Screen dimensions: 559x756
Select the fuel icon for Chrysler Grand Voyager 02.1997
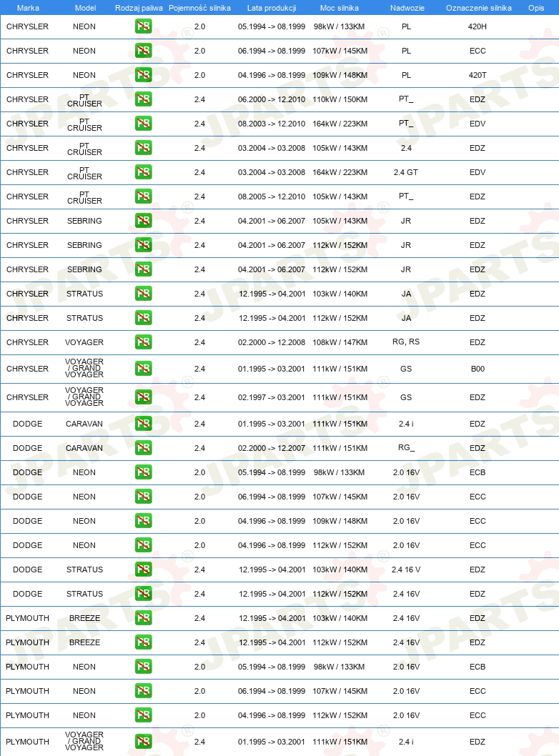(x=143, y=397)
